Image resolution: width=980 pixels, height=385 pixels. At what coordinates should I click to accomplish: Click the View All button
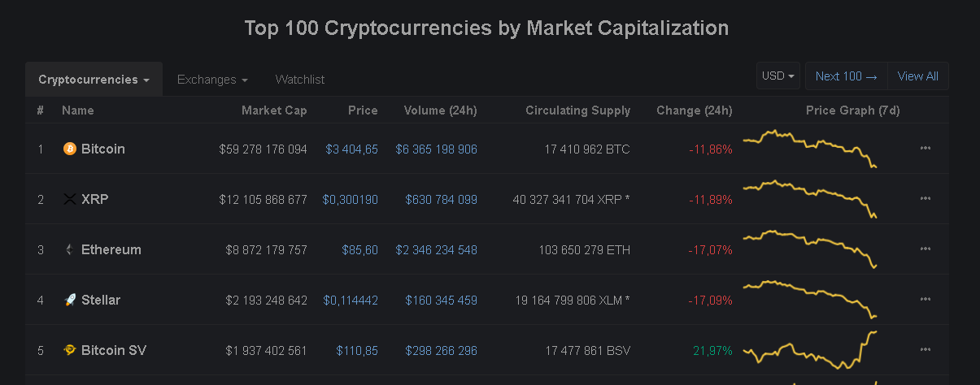[x=917, y=76]
